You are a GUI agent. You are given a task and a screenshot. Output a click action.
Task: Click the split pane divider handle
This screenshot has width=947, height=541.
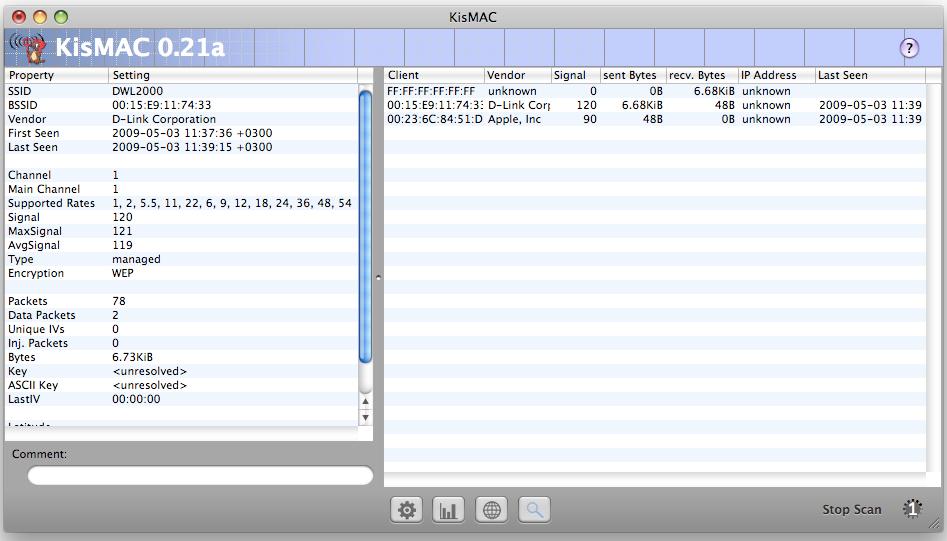(x=378, y=278)
